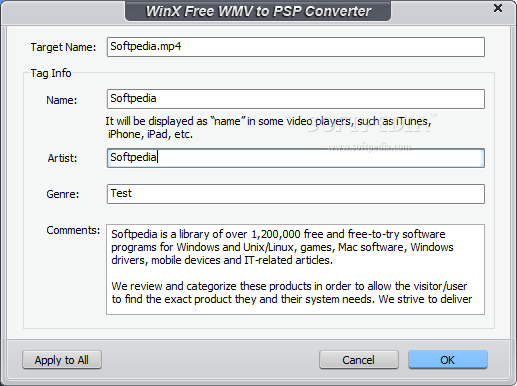Click the WinX Free WMV to PSP Converter title
The width and height of the screenshot is (517, 386).
tap(258, 11)
